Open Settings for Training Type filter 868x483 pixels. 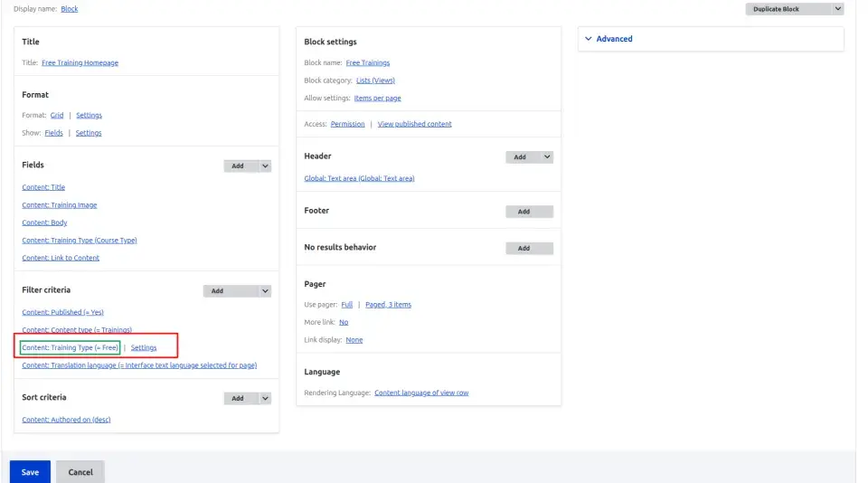point(144,348)
